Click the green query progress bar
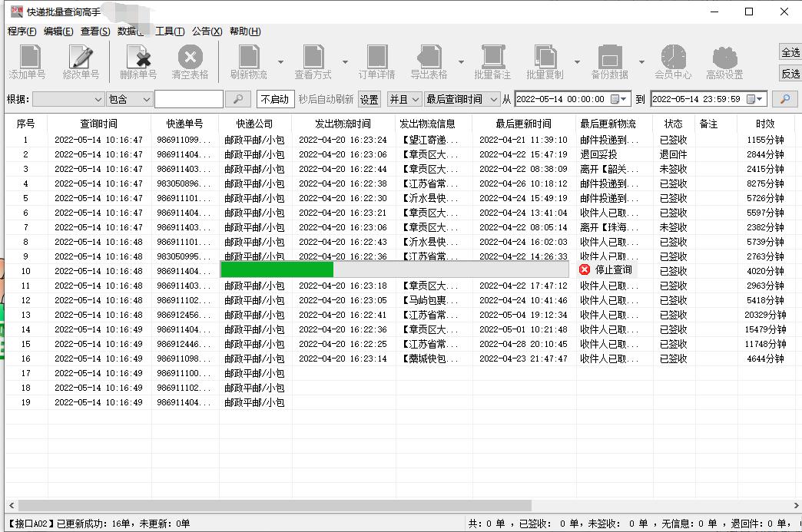Viewport: 802px width, 532px height. (x=277, y=269)
